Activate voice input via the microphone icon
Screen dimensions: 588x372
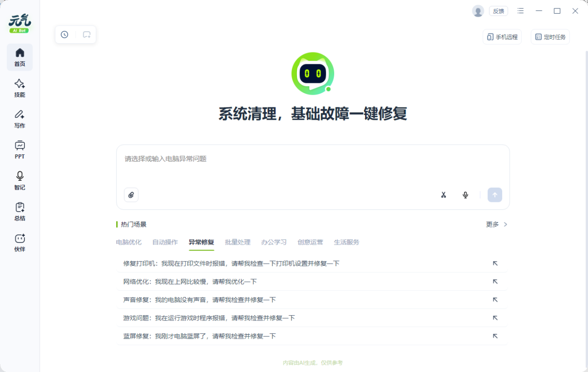coord(465,195)
